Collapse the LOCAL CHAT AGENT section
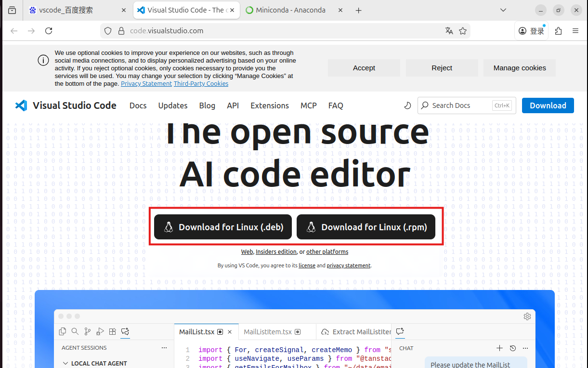 pyautogui.click(x=66, y=363)
